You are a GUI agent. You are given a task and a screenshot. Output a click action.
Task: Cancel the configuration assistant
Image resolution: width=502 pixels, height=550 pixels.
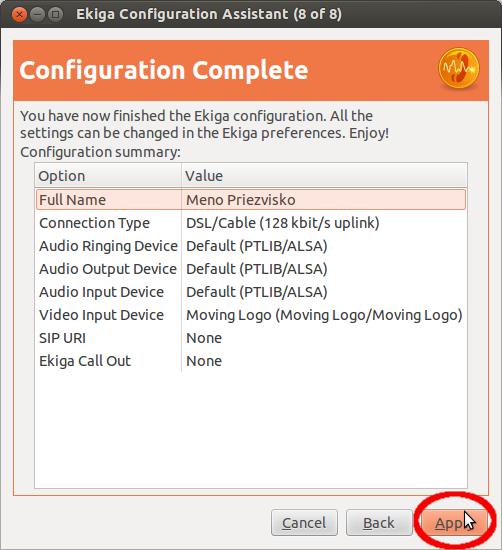(304, 523)
